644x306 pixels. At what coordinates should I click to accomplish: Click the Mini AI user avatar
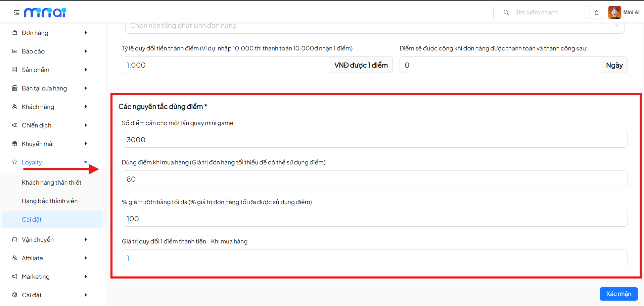[614, 12]
